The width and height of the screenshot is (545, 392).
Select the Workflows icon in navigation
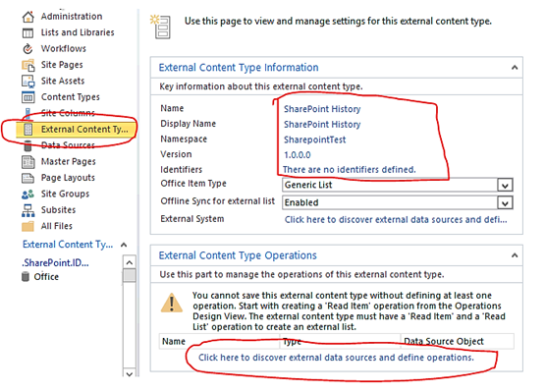coord(28,49)
